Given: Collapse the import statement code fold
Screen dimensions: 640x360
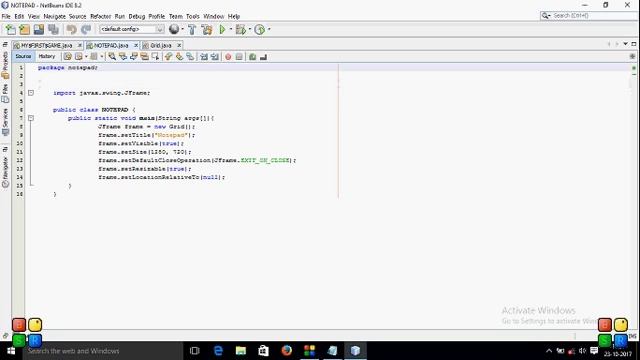Looking at the screenshot, I should pos(31,93).
